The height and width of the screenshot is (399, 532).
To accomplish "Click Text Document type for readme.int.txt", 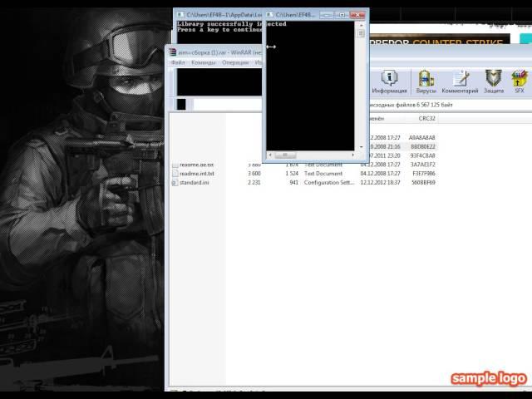I will click(x=323, y=174).
